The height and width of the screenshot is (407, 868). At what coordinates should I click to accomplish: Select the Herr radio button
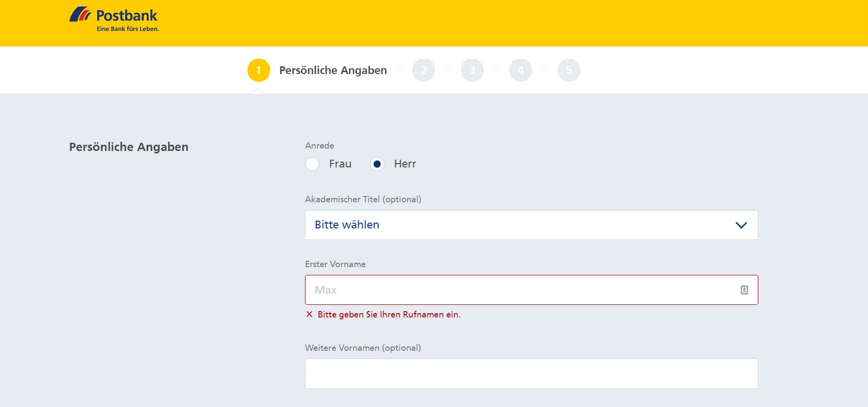[377, 164]
